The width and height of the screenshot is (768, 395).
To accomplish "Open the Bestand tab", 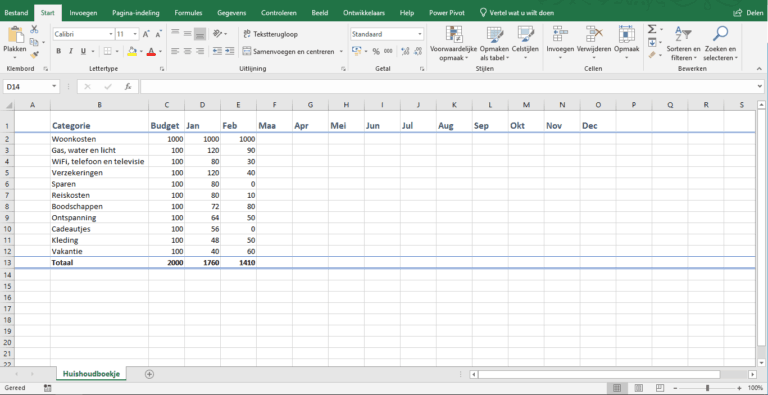I will click(x=17, y=13).
